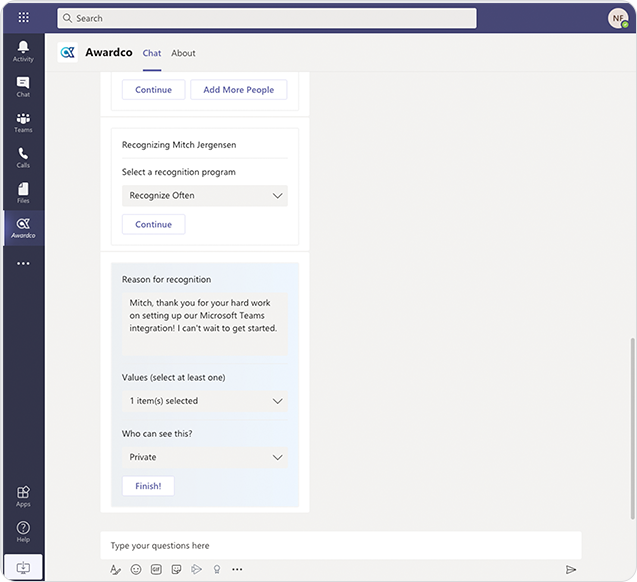Click the Awardco title text
Viewport: 637px width, 582px height.
108,52
